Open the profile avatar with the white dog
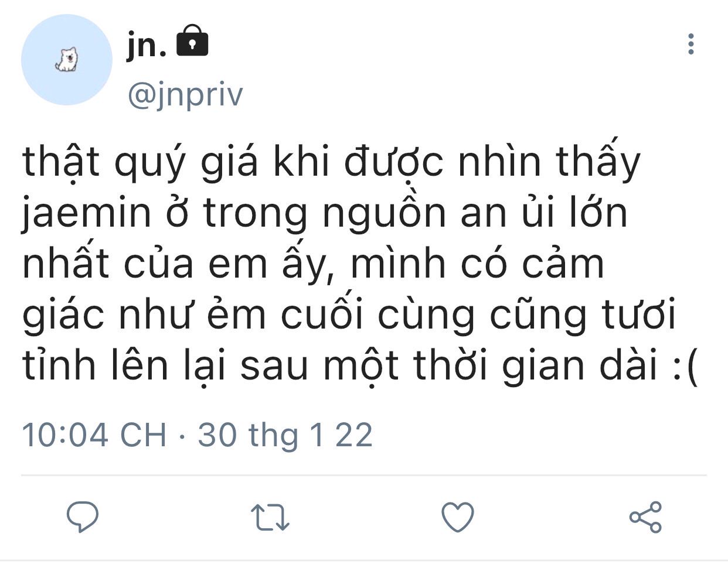 pos(67,60)
